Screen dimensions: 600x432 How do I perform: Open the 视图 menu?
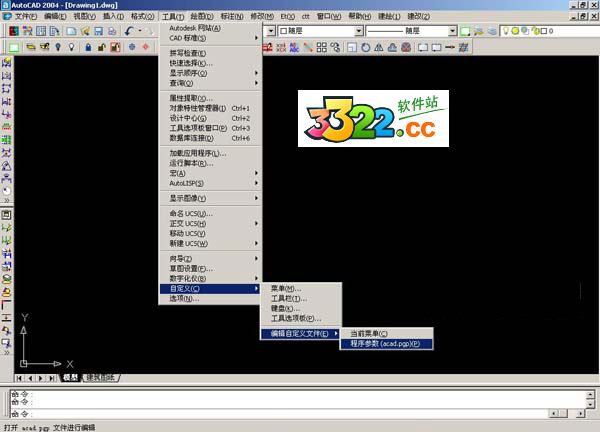pos(84,16)
